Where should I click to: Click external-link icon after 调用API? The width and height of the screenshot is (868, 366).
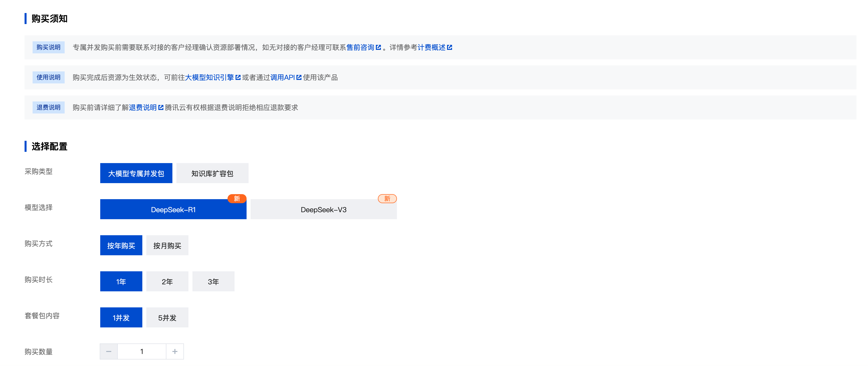tap(299, 77)
